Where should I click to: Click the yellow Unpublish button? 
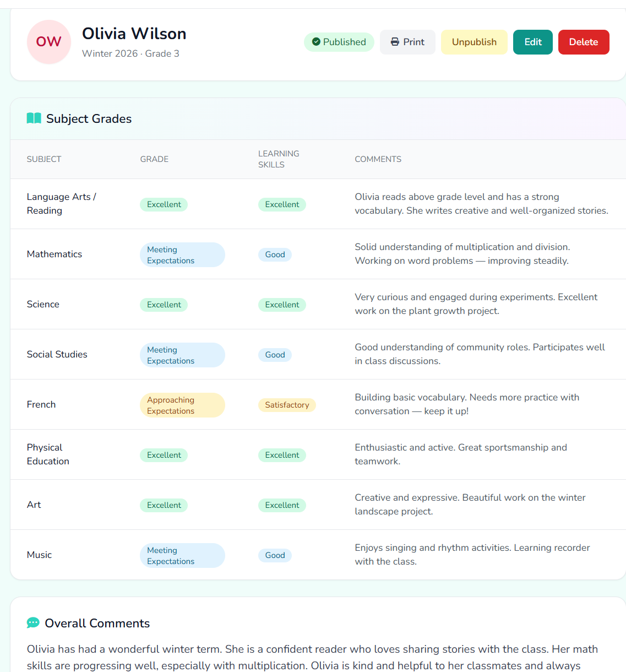coord(473,41)
